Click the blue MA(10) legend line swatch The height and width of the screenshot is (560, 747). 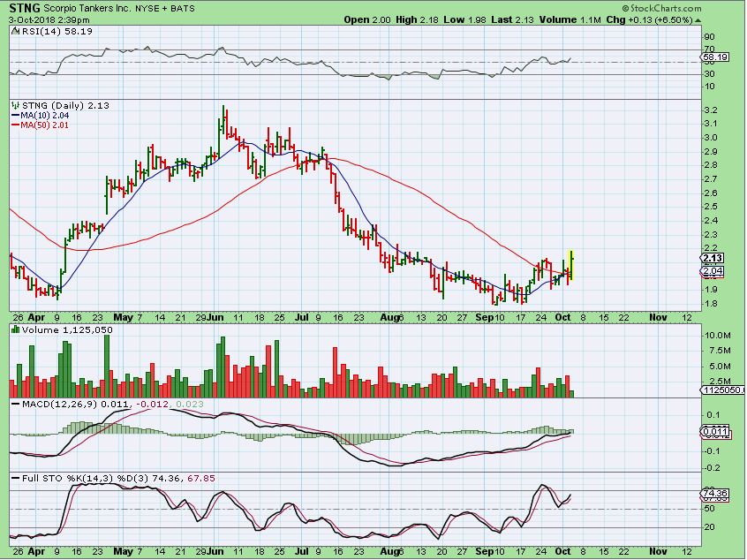[x=15, y=116]
